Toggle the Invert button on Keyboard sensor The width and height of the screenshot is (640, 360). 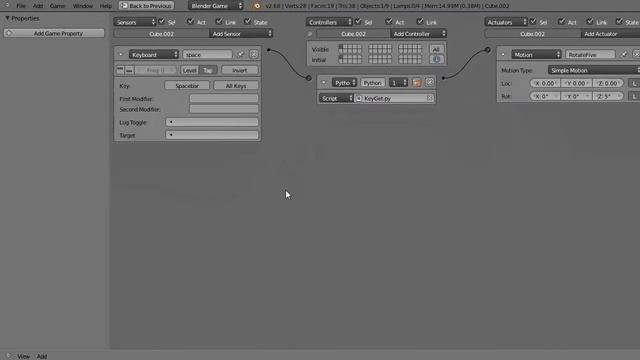(x=240, y=70)
